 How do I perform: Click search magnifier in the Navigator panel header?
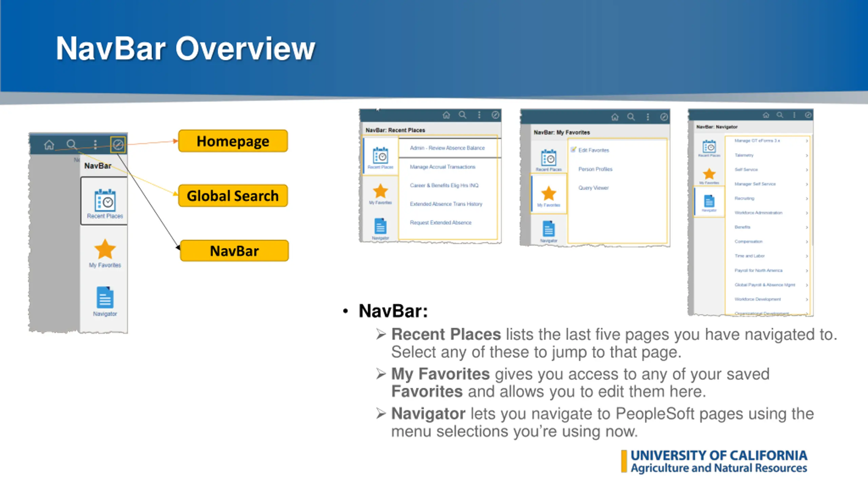(x=780, y=115)
